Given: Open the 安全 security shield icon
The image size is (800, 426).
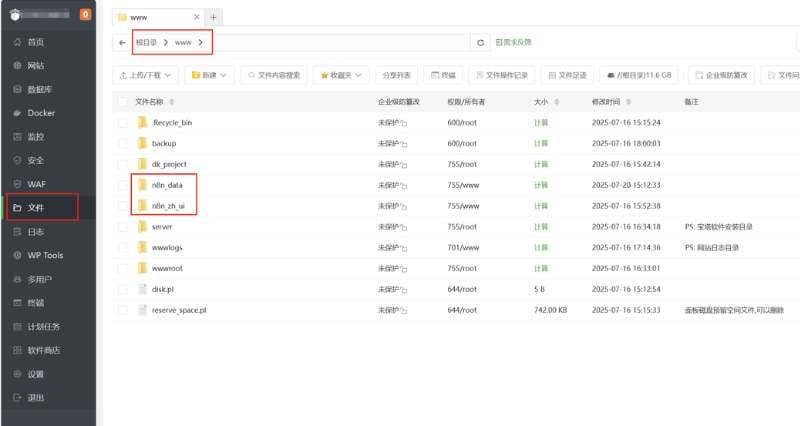Looking at the screenshot, I should click(17, 160).
